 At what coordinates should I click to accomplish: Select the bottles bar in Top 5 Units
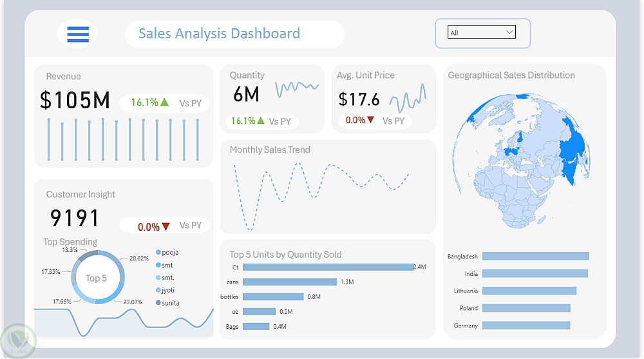tap(273, 296)
